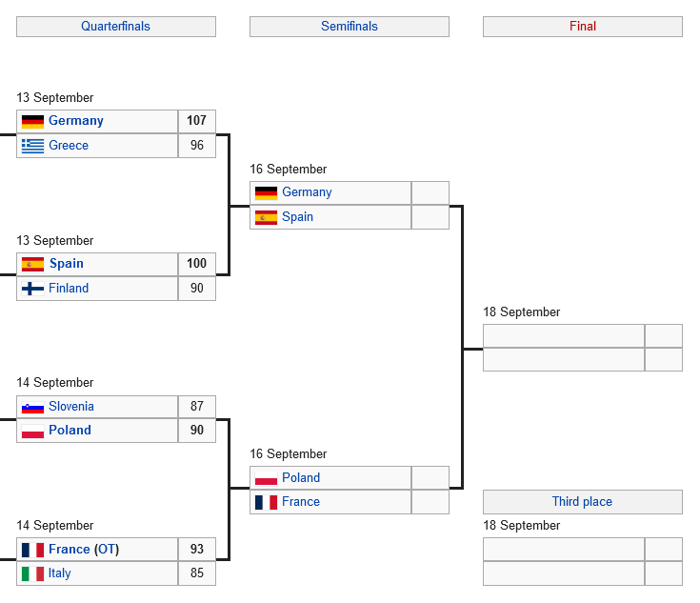Open the Italy team link
Image resolution: width=700 pixels, height=603 pixels.
60,573
